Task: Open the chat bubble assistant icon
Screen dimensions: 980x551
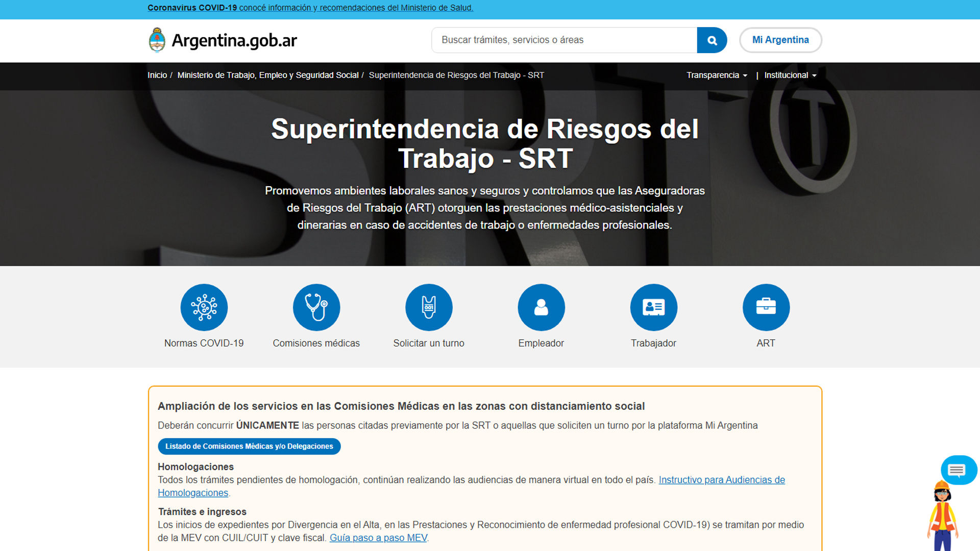Action: pyautogui.click(x=959, y=470)
